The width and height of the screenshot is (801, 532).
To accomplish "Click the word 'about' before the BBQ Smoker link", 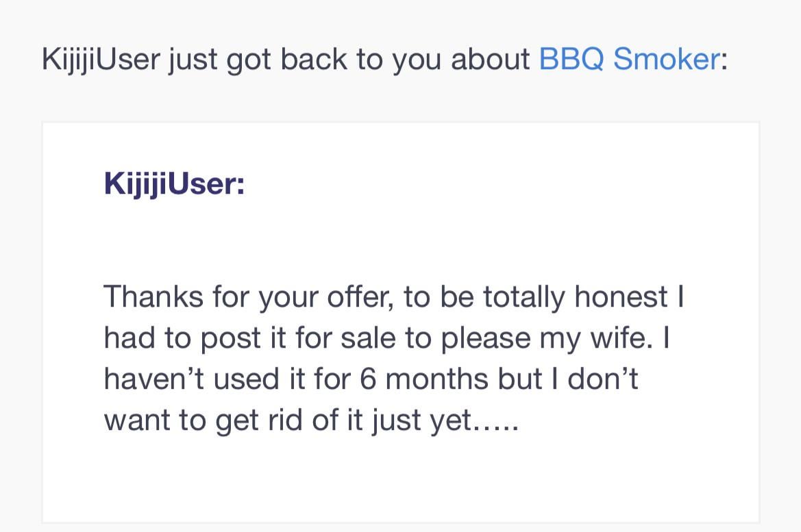I will coord(491,59).
